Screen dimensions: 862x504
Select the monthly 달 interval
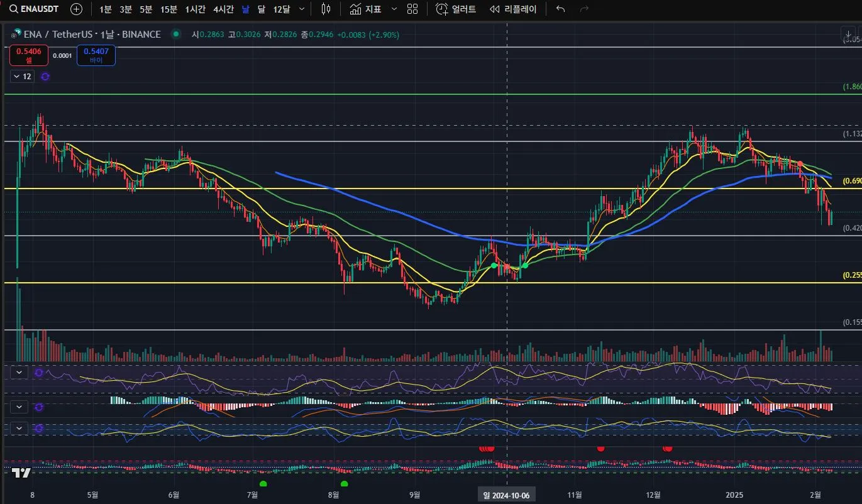(x=262, y=9)
